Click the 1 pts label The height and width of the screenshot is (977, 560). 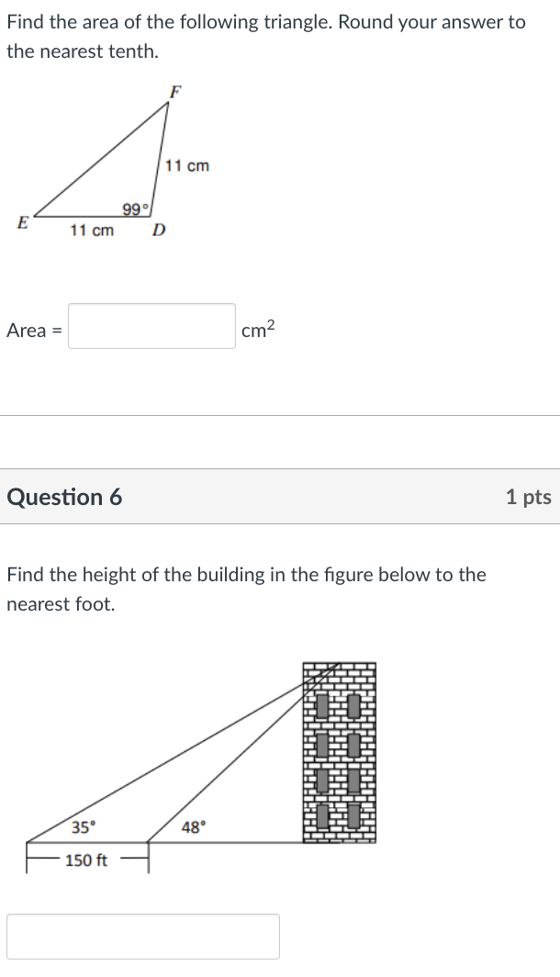click(529, 497)
